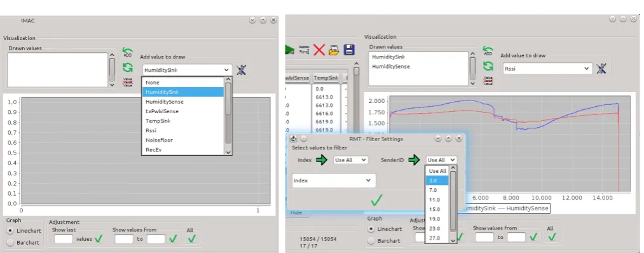This screenshot has height=253, width=644.
Task: Open the Index 'Use All' dropdown in Filter Settings
Action: tap(350, 160)
